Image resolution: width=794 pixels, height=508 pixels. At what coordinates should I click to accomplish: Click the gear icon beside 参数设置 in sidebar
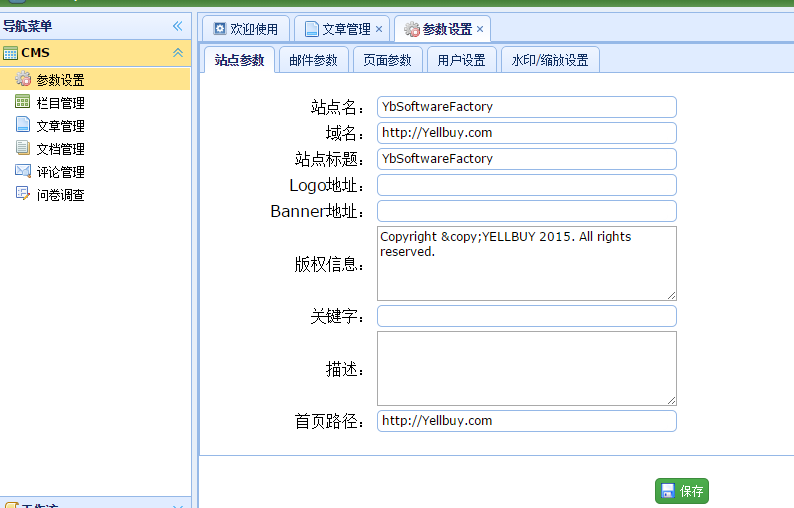(x=23, y=80)
